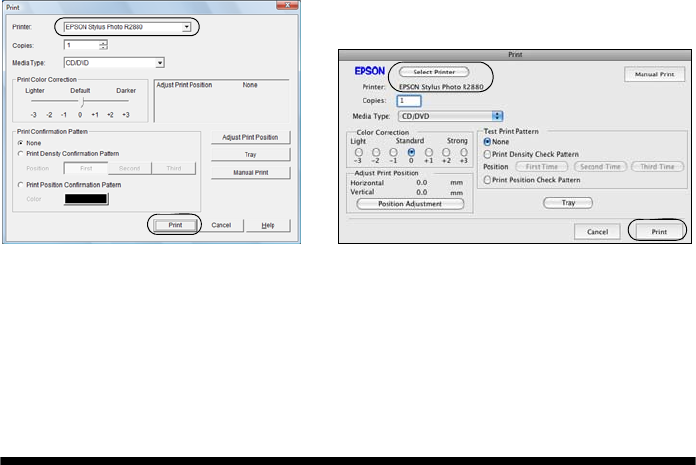
Task: Click the Tray button in Mac Print dialog
Action: click(568, 203)
